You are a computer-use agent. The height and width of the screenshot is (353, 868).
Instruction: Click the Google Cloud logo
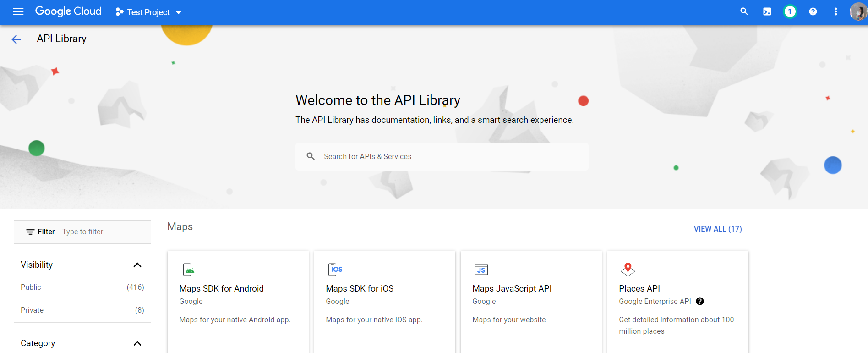pyautogui.click(x=68, y=11)
